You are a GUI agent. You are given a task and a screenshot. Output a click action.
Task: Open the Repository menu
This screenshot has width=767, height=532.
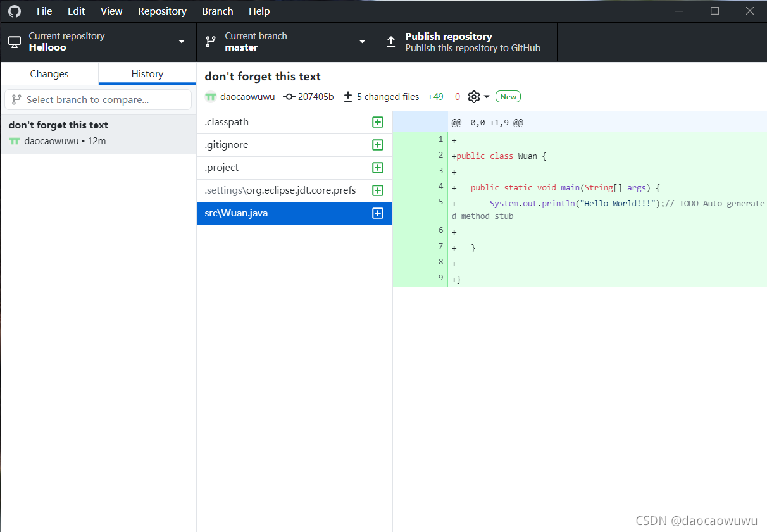[162, 11]
